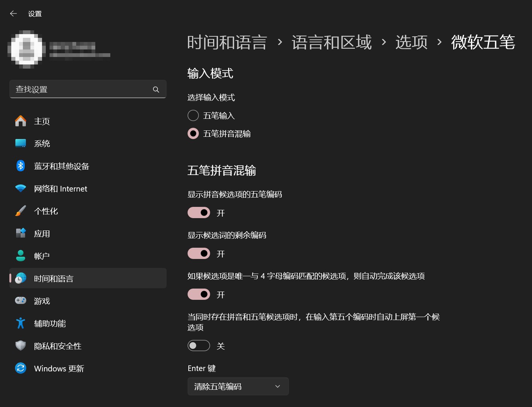Select the 五笔输入 radio button
The height and width of the screenshot is (407, 532).
coord(193,115)
